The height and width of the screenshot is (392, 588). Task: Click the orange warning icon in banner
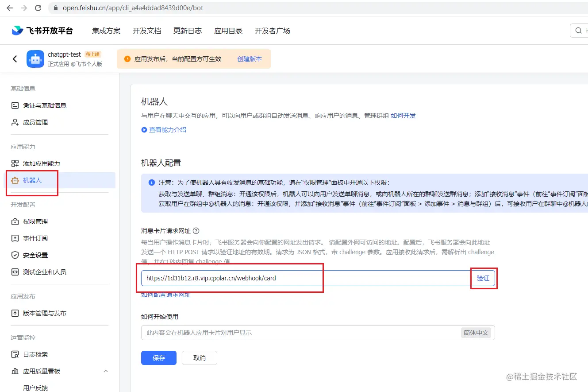point(127,59)
